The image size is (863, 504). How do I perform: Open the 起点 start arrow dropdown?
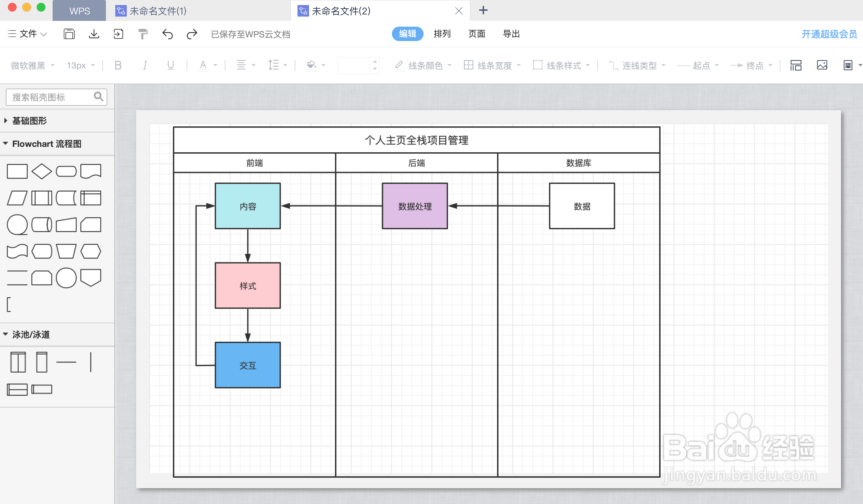pos(698,66)
